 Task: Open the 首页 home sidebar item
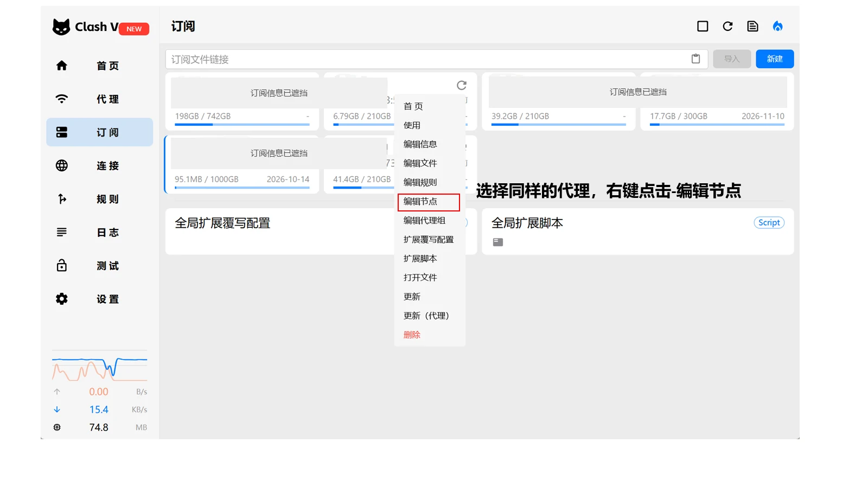(100, 66)
